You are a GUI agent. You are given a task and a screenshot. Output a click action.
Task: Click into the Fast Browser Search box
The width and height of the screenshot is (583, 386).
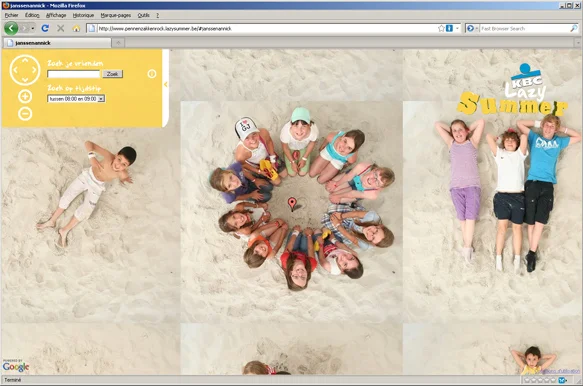click(524, 28)
